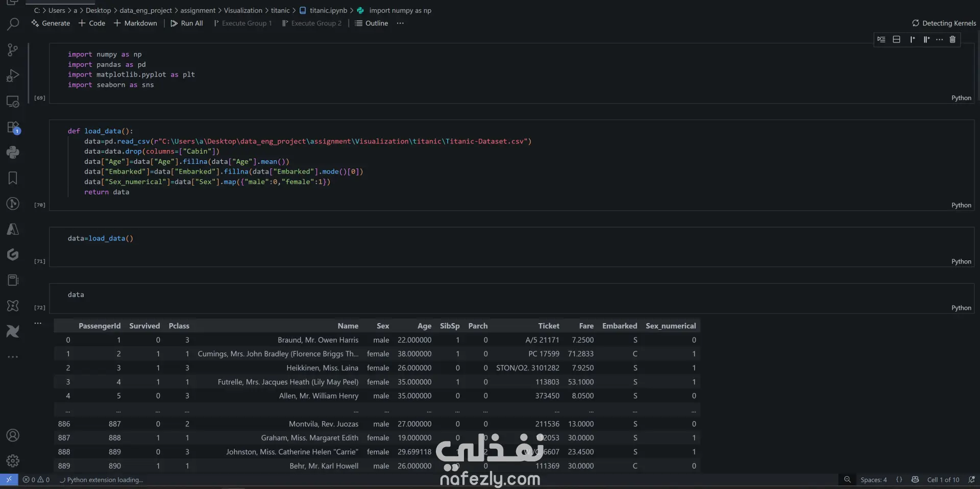Click Generate in the notebook toolbar
The width and height of the screenshot is (980, 489).
point(51,23)
